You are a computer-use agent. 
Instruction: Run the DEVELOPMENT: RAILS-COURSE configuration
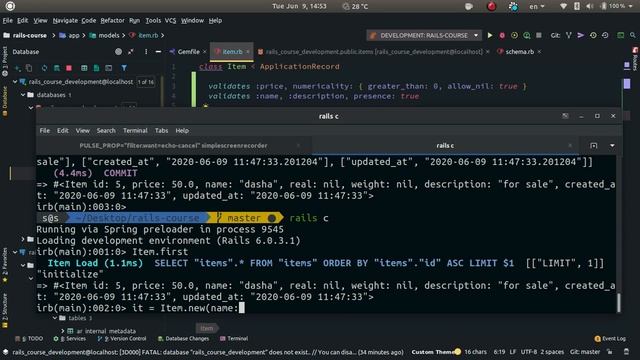pyautogui.click(x=490, y=36)
